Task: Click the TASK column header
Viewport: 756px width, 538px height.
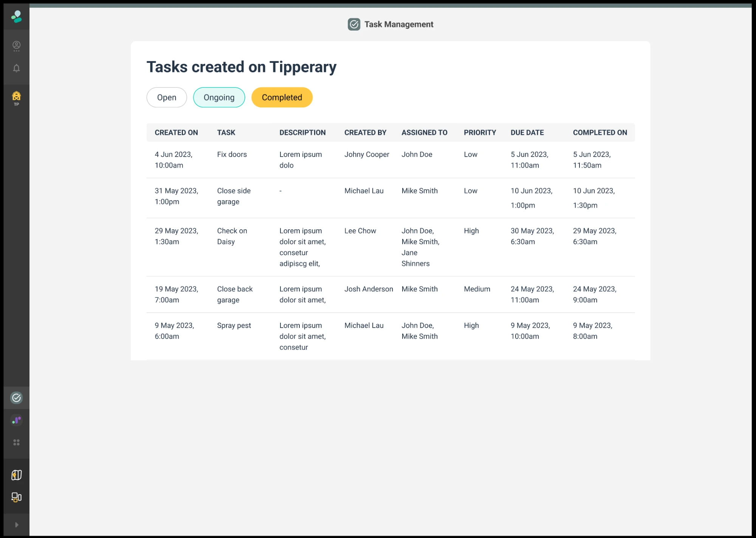Action: pos(226,132)
